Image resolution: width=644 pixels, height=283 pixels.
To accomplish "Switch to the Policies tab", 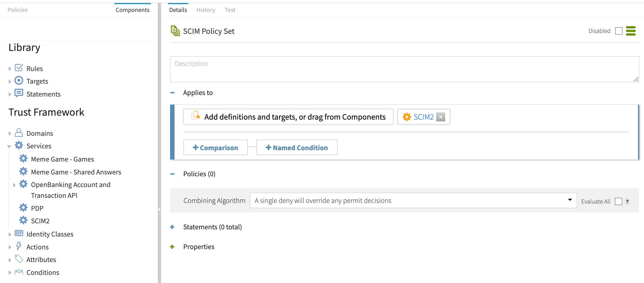I will pyautogui.click(x=17, y=10).
